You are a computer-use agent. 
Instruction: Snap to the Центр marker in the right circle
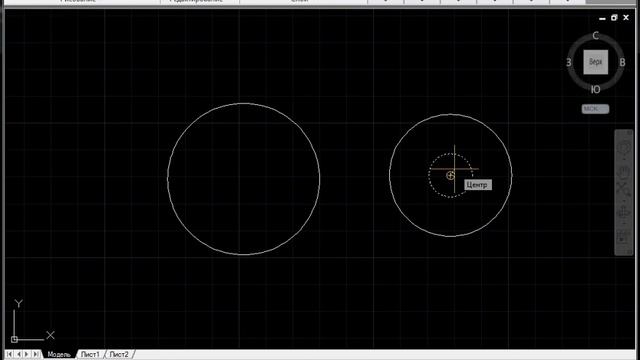click(450, 176)
